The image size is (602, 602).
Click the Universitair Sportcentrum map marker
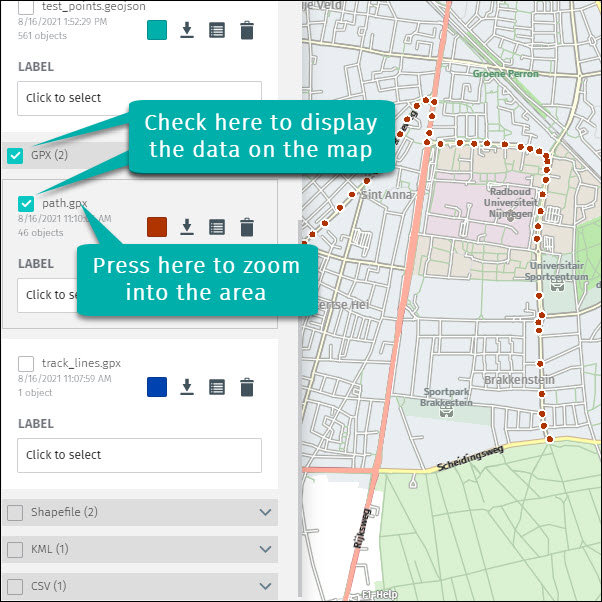point(557,286)
